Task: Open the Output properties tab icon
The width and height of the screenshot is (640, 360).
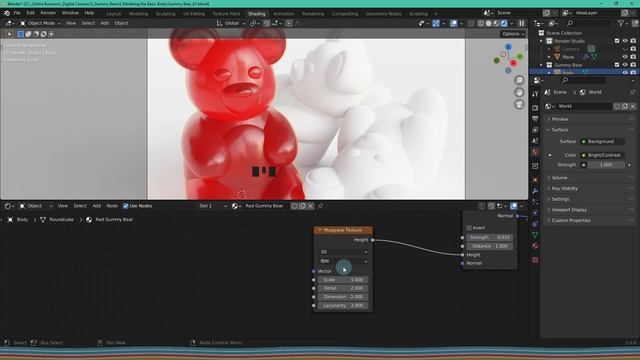Action: click(535, 119)
